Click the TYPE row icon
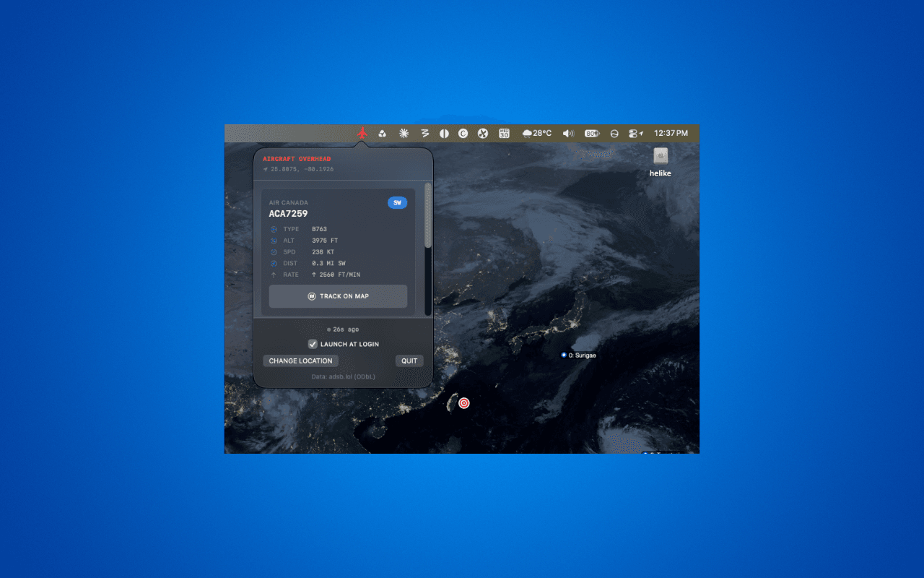 pos(274,229)
